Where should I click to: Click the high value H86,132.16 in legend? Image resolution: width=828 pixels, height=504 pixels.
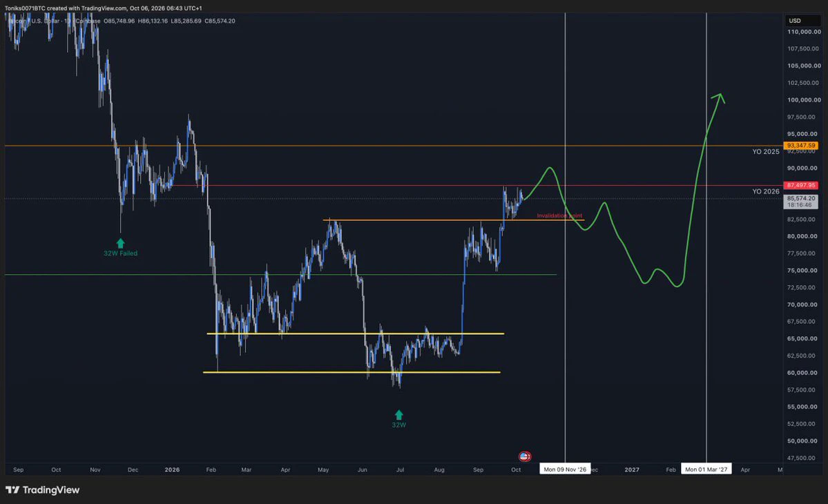tap(153, 21)
